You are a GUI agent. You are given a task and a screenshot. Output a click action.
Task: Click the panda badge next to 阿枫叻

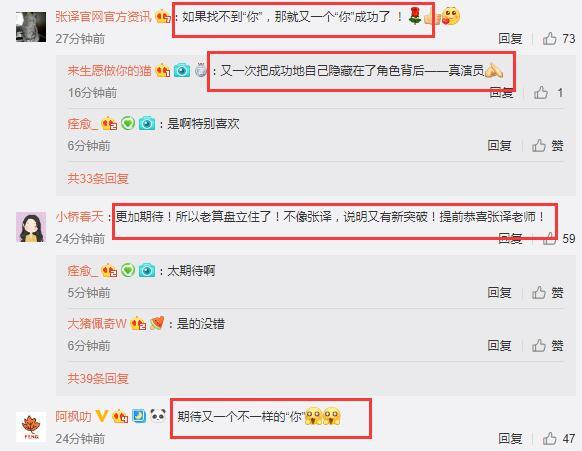click(x=158, y=416)
